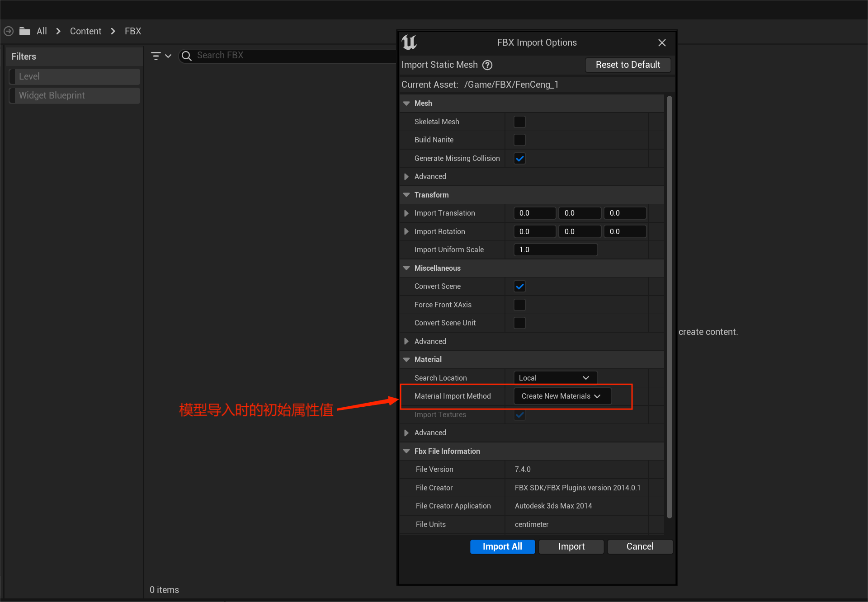Open filter dropdown arrow beside search
Image resolution: width=868 pixels, height=602 pixels.
click(x=168, y=56)
